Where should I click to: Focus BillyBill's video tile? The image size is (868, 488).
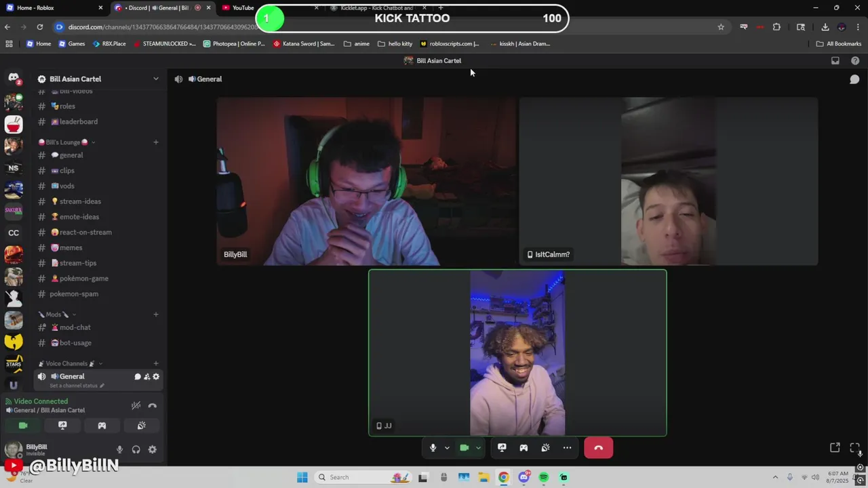point(366,182)
